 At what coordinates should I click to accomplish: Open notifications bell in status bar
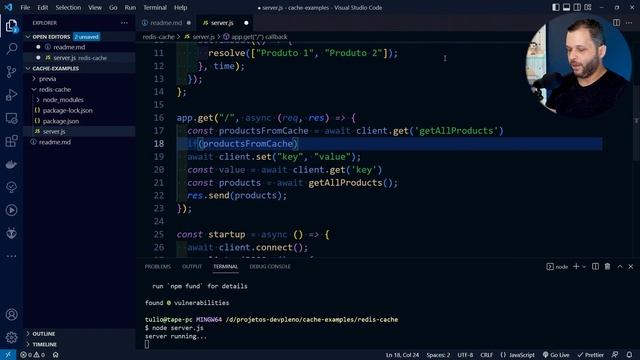(x=629, y=355)
